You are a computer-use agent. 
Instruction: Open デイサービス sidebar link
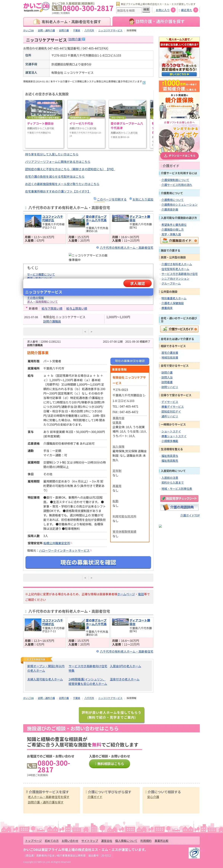tap(170, 402)
